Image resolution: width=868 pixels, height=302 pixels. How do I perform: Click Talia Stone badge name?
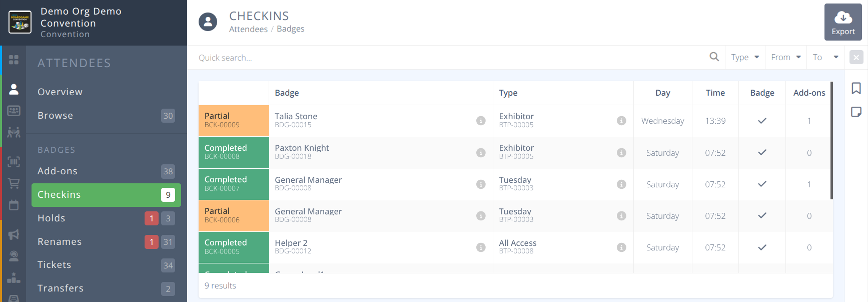[296, 116]
